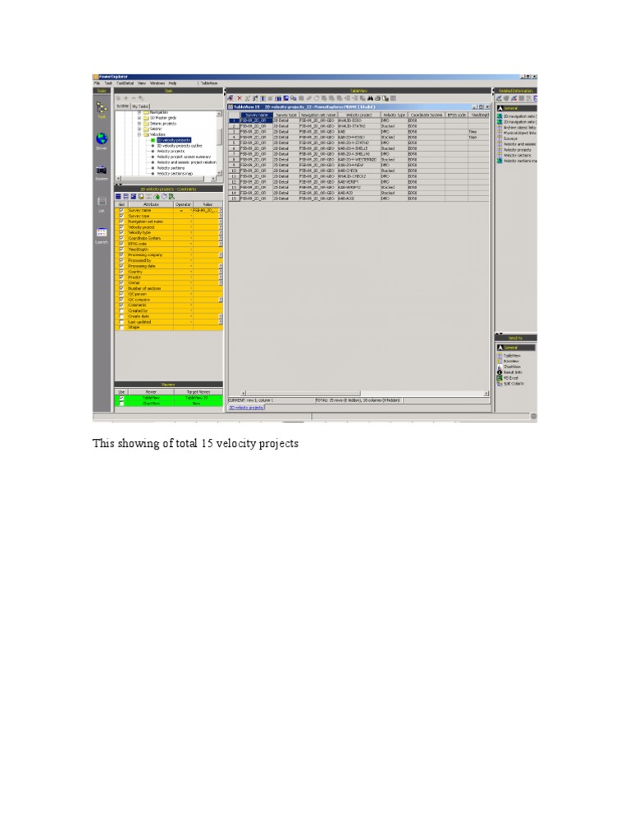Click the task tree vertical scrollbar
This screenshot has height=840, width=630.
tap(219, 143)
